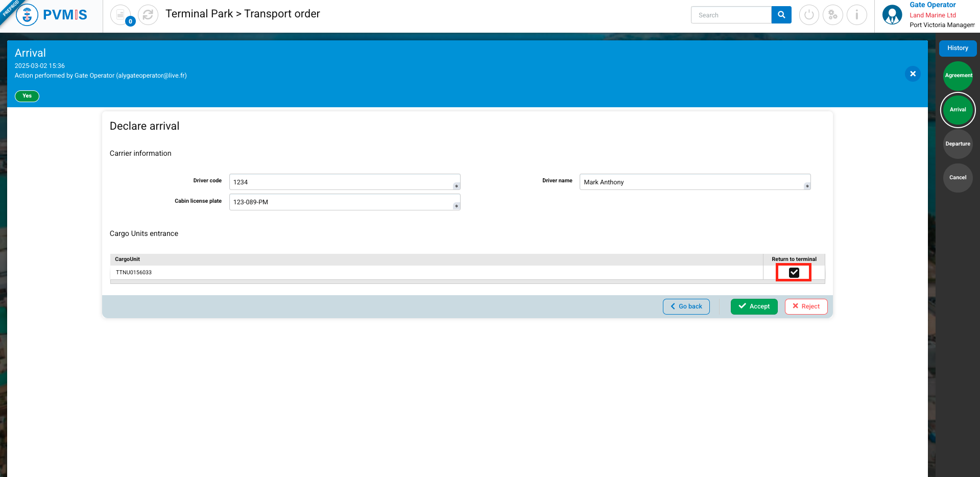Click the Go back button

coord(686,306)
